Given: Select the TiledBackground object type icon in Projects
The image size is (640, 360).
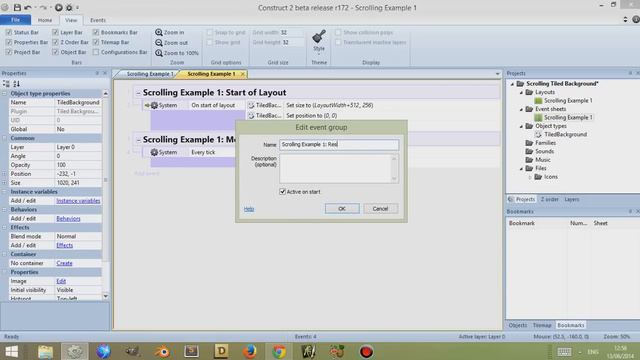Looking at the screenshot, I should [538, 134].
